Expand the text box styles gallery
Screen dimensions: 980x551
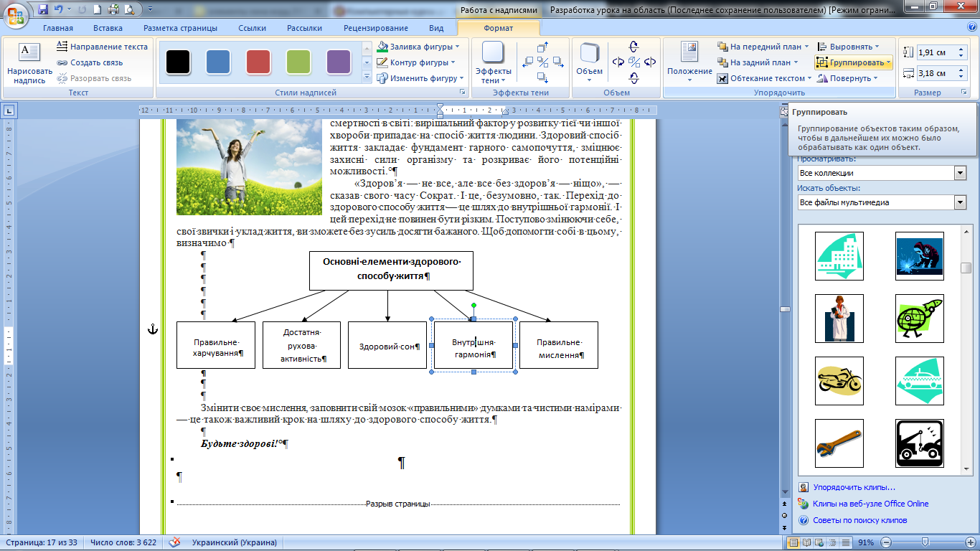tap(367, 77)
